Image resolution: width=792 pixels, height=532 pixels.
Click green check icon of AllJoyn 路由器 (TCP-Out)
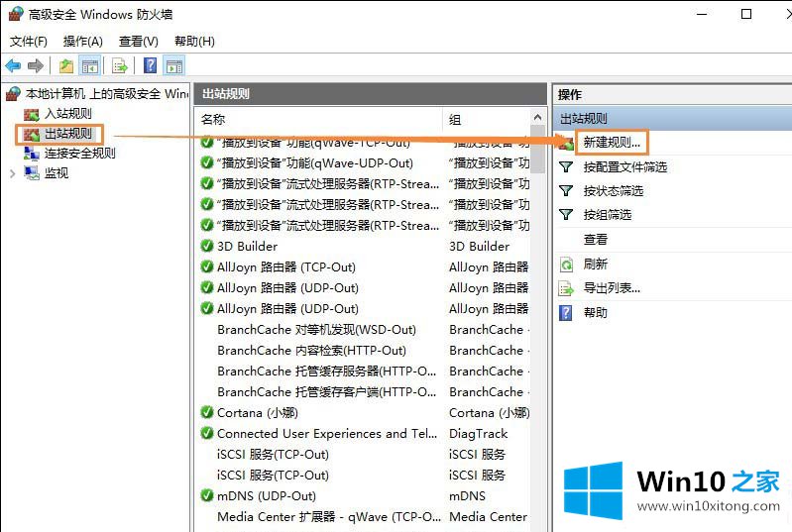coord(206,266)
